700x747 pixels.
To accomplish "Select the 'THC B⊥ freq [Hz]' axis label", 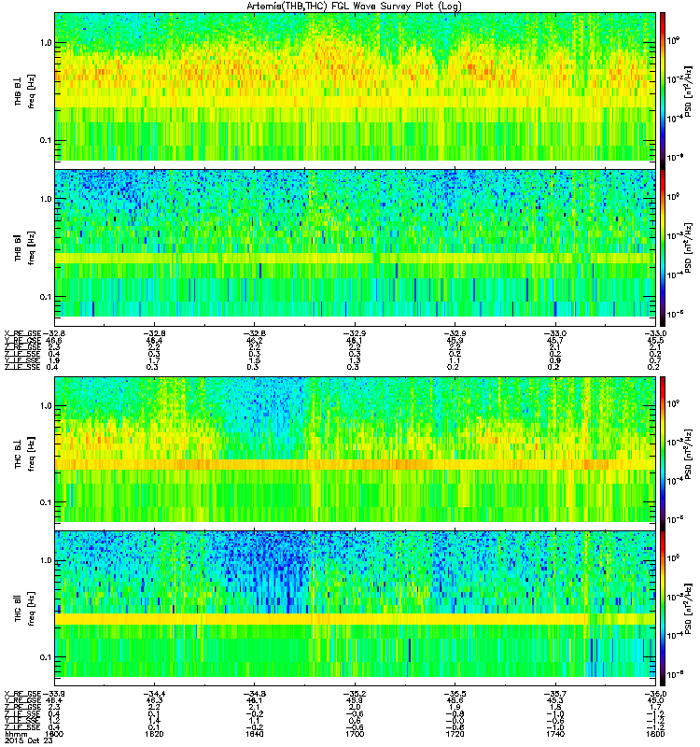I will tap(25, 453).
